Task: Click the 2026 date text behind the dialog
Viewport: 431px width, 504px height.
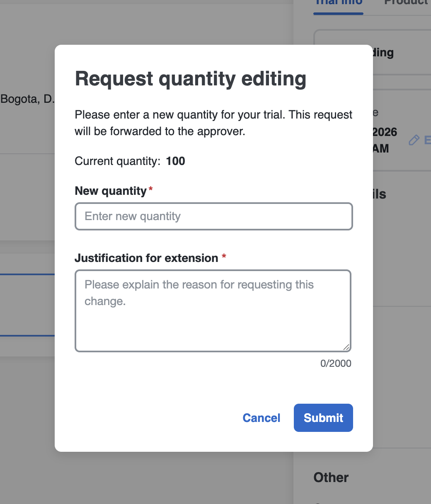Action: 385,132
